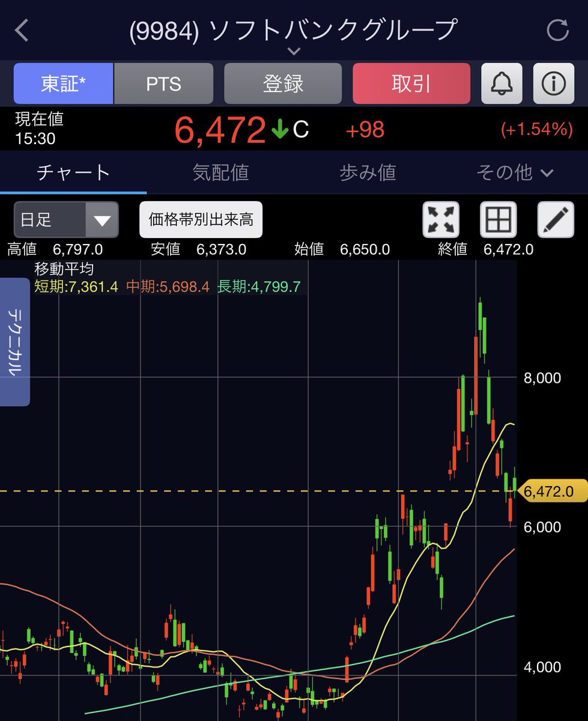
Task: Switch to the チャート tab
Action: click(73, 173)
